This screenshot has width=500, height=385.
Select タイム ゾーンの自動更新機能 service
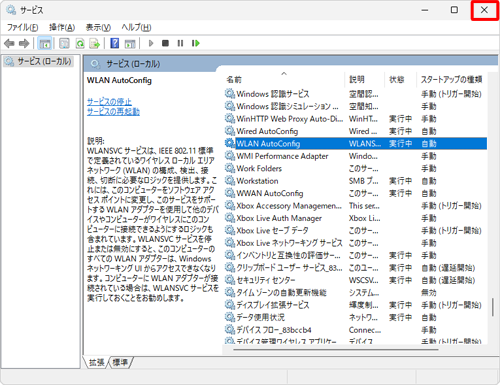point(281,293)
